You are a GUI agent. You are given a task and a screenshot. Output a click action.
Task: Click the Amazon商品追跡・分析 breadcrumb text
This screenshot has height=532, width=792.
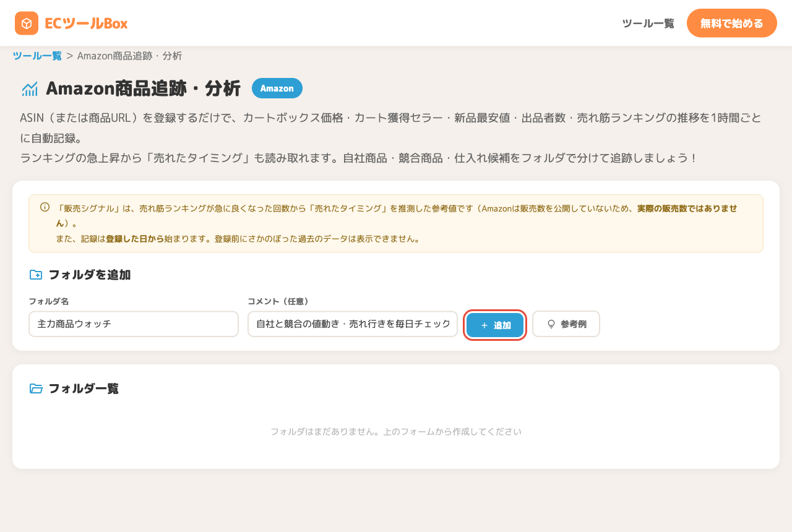click(x=130, y=56)
